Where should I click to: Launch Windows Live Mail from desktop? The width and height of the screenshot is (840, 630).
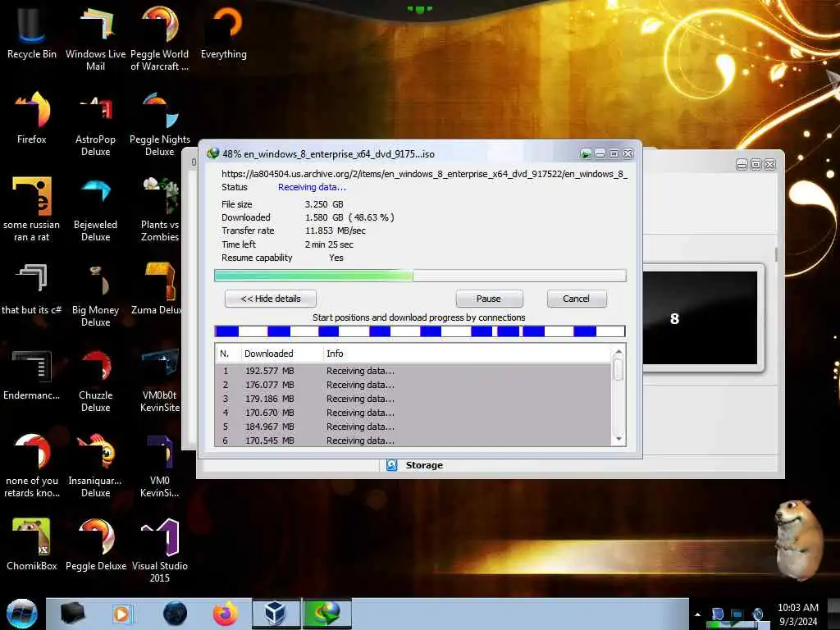click(95, 38)
